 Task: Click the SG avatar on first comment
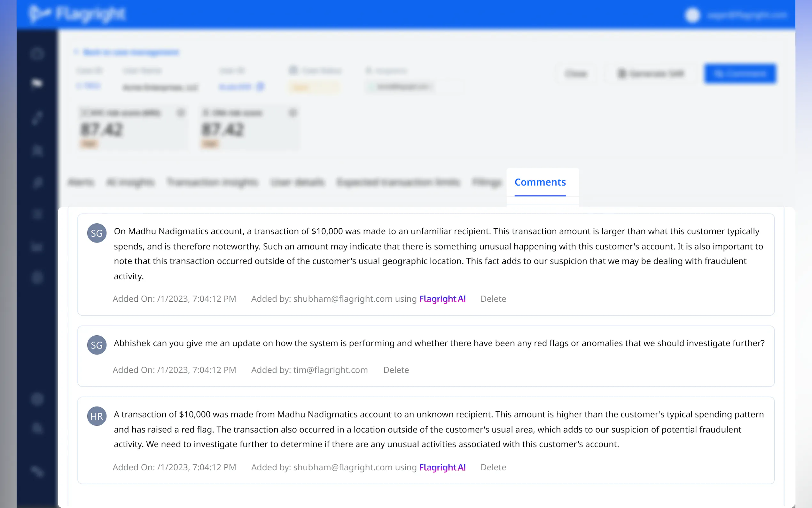pyautogui.click(x=97, y=233)
